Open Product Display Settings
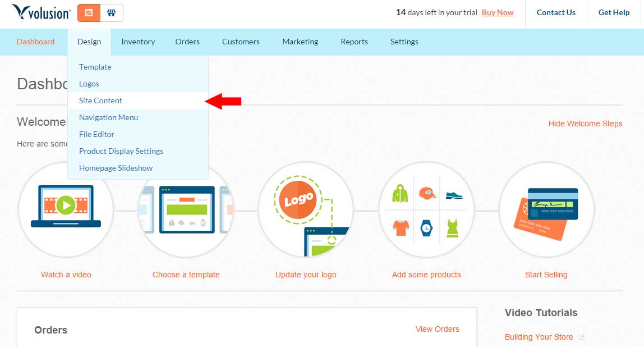Viewport: 644px width, 347px height. (138, 151)
